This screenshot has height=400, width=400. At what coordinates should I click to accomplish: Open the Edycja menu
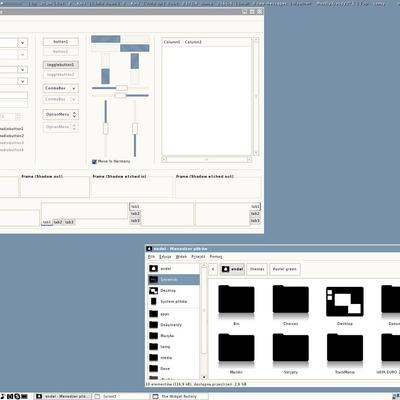point(165,257)
